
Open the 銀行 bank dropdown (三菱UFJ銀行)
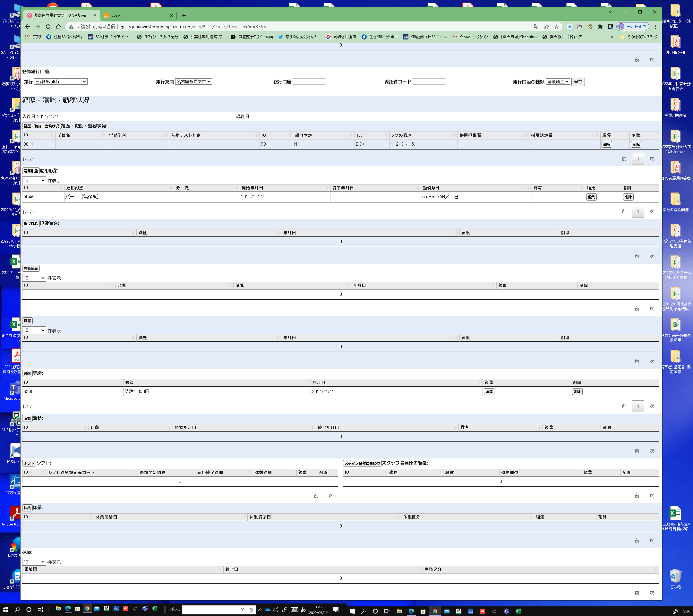(x=61, y=82)
